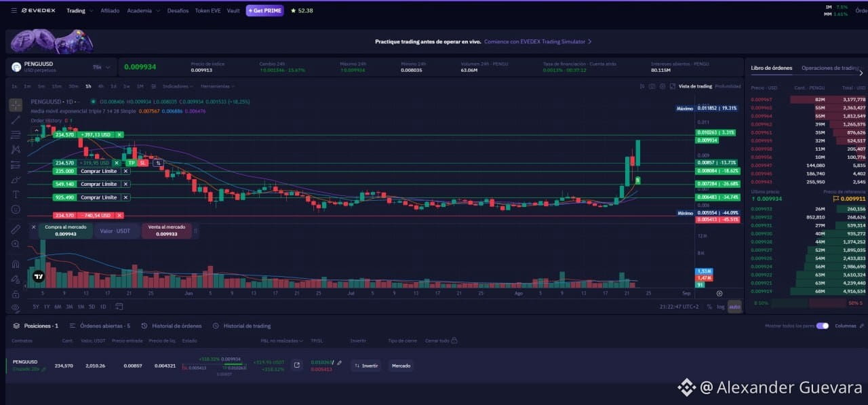The height and width of the screenshot is (405, 868).
Task: Open chart settings gear icon
Action: (662, 86)
